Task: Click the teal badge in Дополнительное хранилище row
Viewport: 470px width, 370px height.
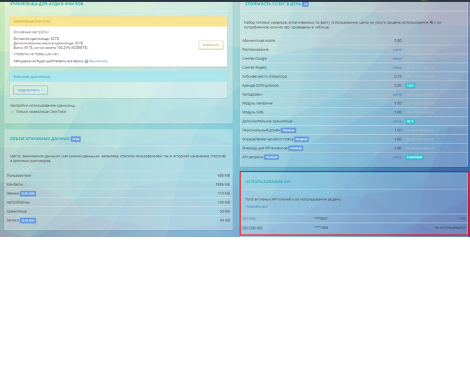Action: pos(410,121)
